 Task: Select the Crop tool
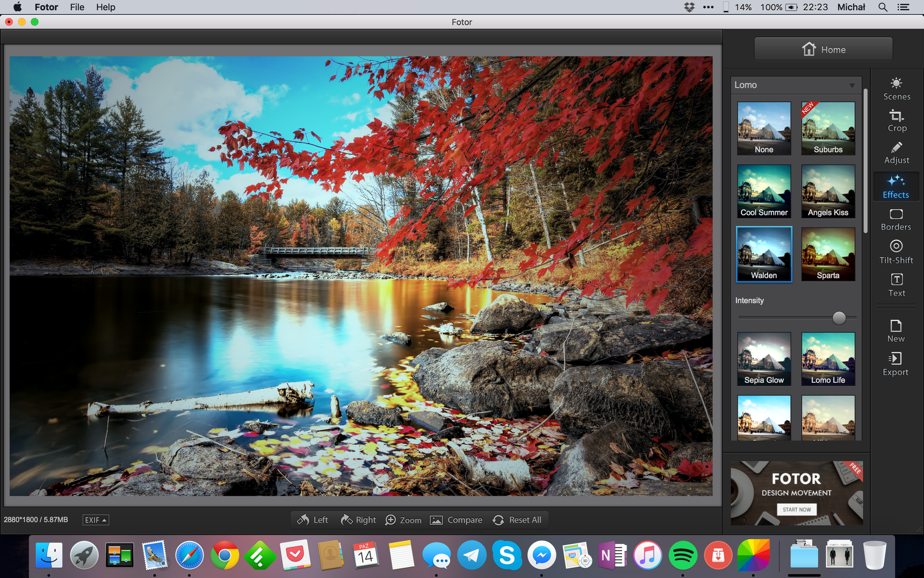tap(896, 121)
